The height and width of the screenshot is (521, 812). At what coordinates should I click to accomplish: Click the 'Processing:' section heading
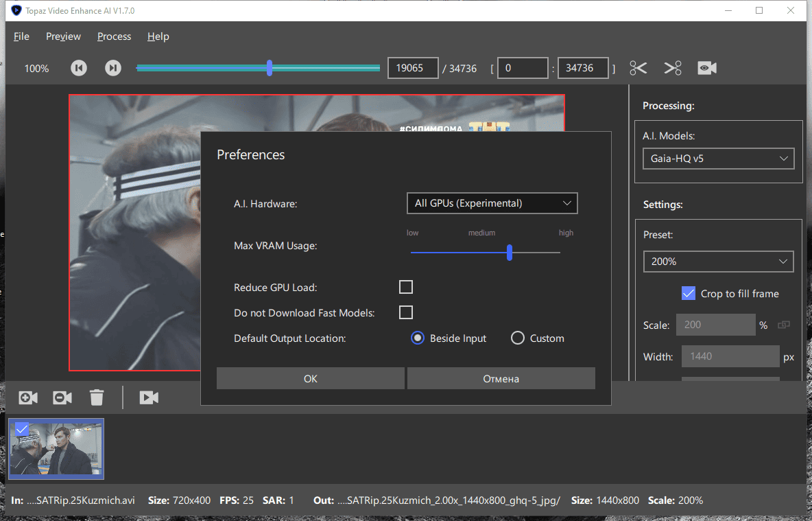(x=669, y=106)
